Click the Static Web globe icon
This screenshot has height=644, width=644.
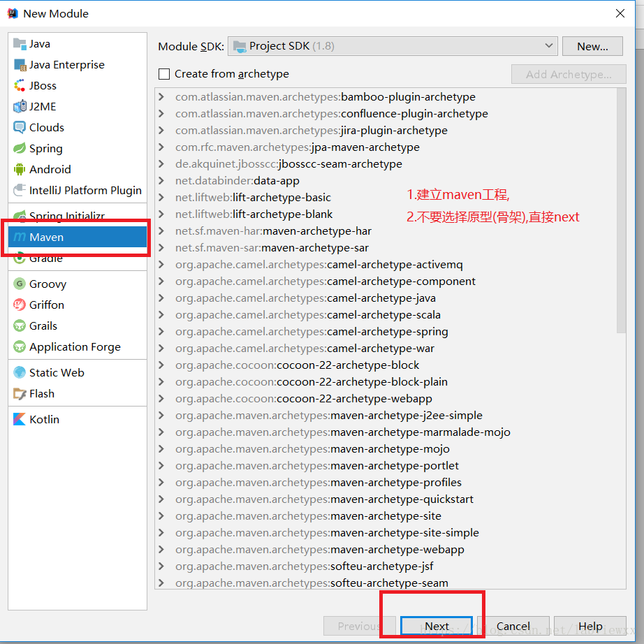click(20, 372)
